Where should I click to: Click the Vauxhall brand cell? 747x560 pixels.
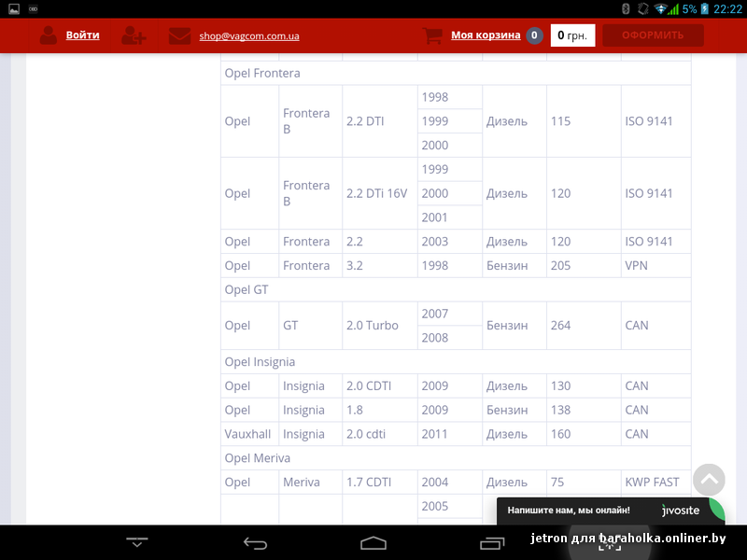(x=249, y=434)
